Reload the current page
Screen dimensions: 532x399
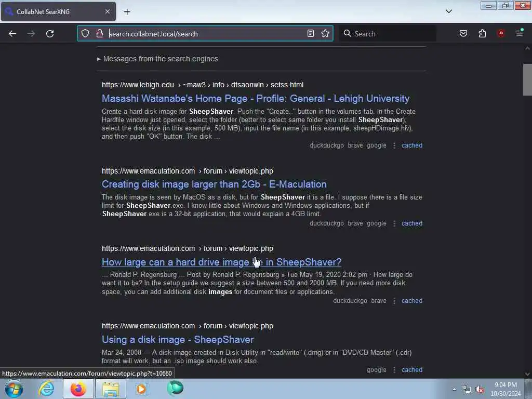click(x=50, y=34)
